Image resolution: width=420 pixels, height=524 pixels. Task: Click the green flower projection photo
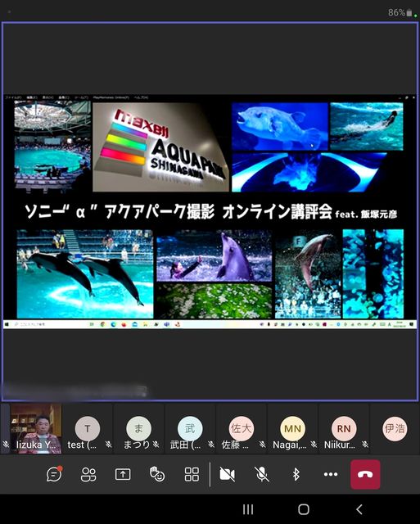(x=215, y=301)
